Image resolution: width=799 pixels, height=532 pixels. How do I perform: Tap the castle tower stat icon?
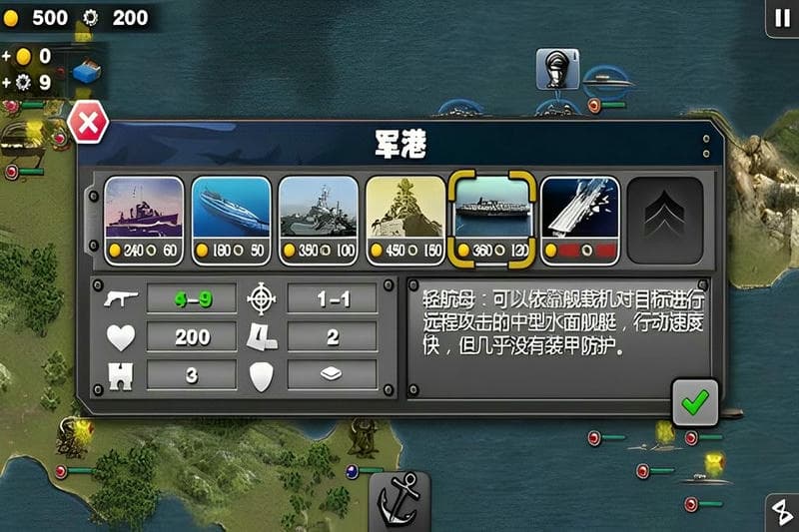121,376
